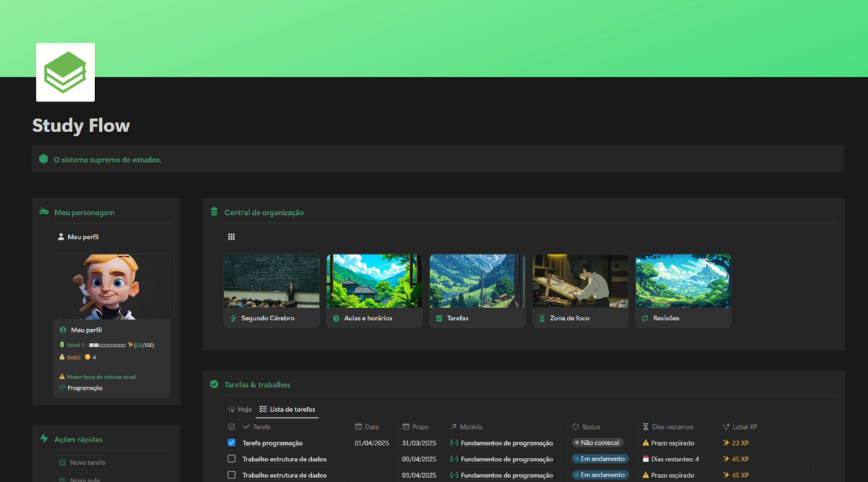
Task: Switch to the Hoje tab
Action: [240, 409]
